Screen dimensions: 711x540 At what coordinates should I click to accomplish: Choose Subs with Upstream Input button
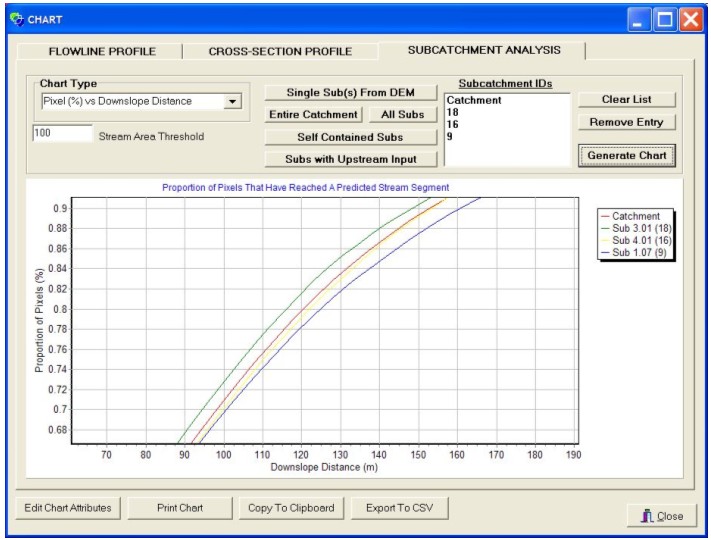pos(350,159)
